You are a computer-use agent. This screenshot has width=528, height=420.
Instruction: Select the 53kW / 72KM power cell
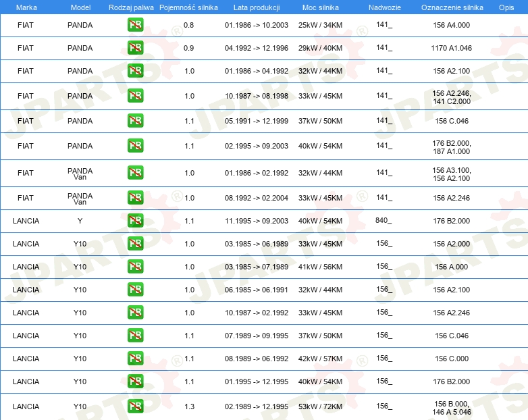coord(320,406)
